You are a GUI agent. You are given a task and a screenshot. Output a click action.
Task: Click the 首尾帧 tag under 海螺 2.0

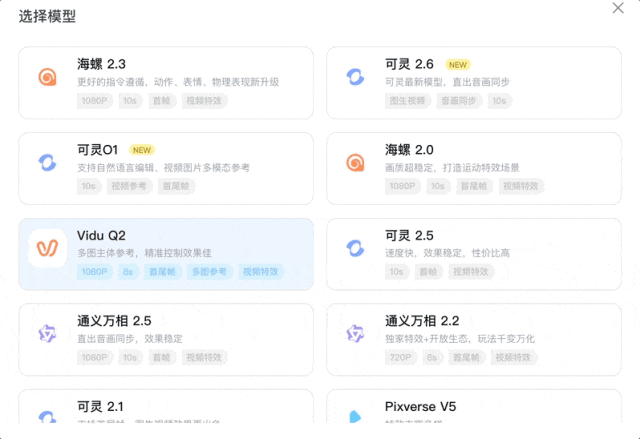pos(474,186)
